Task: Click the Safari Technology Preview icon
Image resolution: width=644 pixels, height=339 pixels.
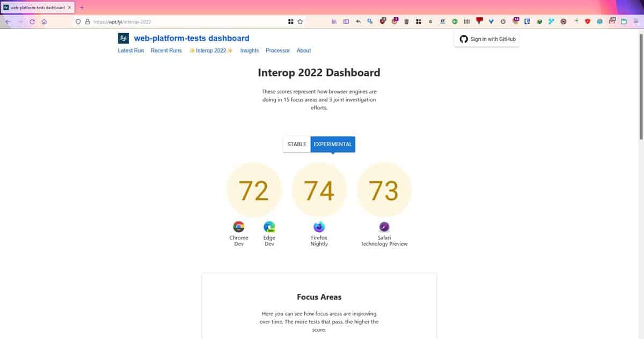Action: 384,226
